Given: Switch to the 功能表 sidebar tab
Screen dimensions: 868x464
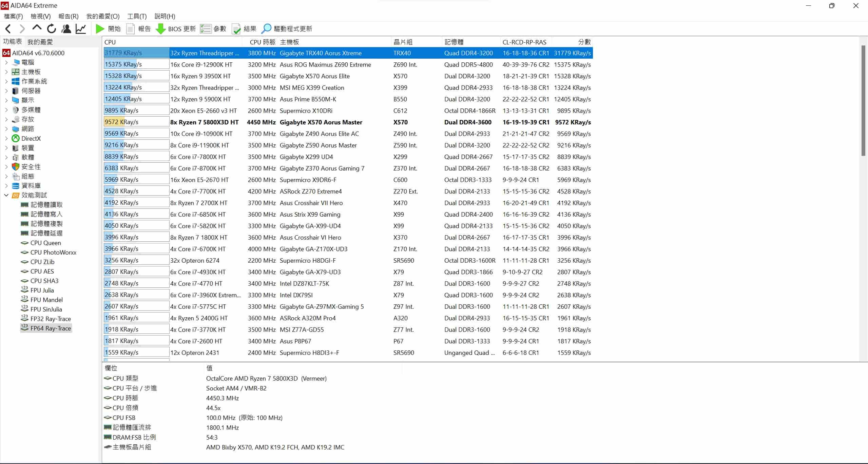Looking at the screenshot, I should pos(13,41).
